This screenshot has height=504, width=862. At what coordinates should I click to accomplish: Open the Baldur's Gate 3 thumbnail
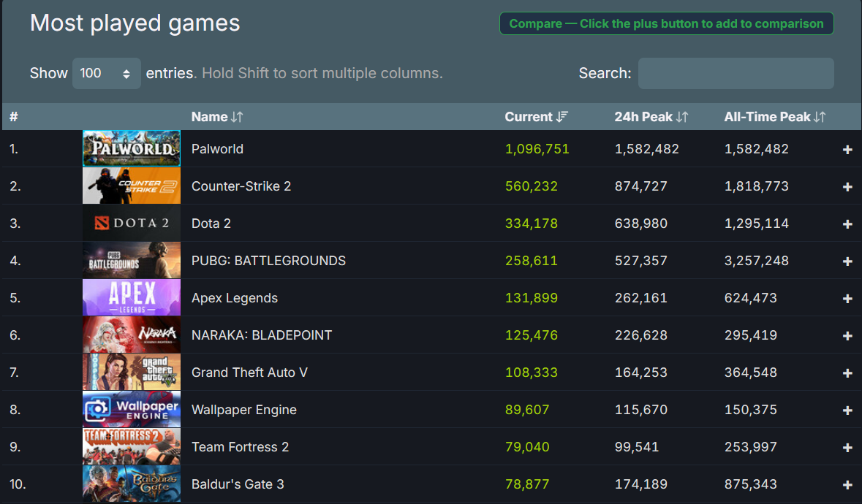(132, 484)
